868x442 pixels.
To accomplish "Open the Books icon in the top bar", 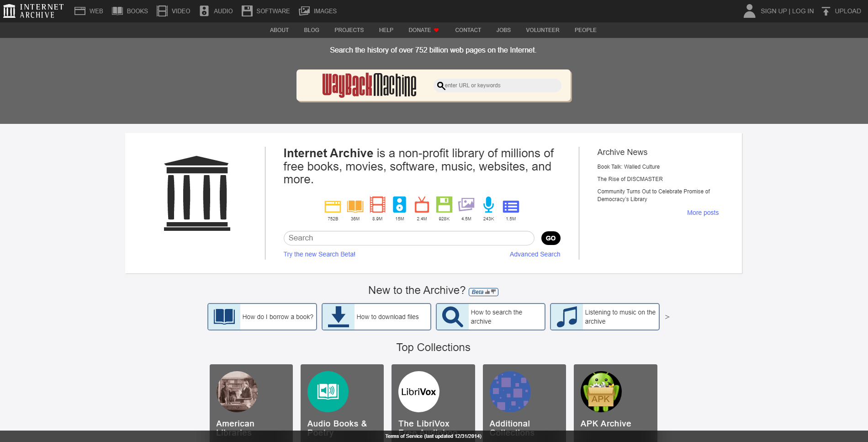I will click(117, 11).
